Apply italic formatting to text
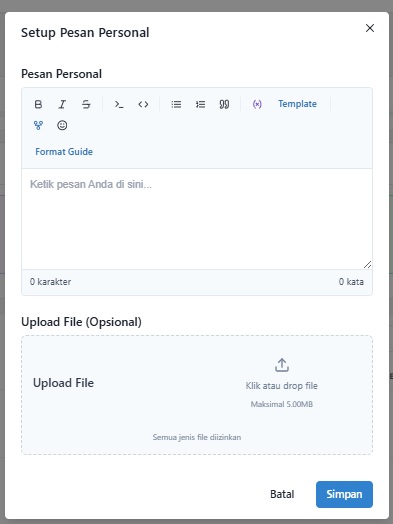 click(x=62, y=104)
